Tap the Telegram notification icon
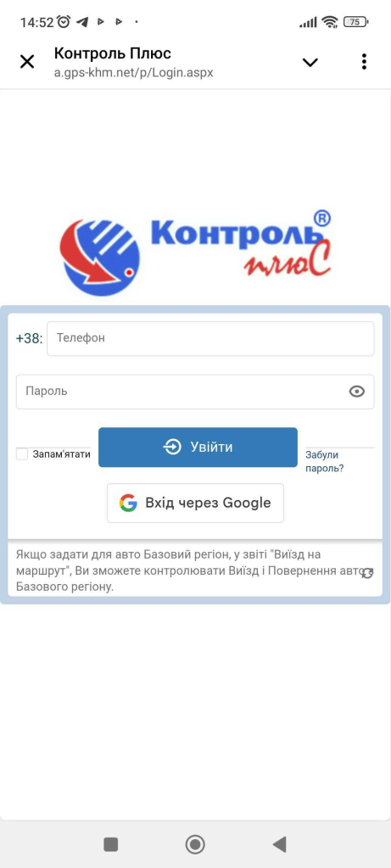Image resolution: width=391 pixels, height=868 pixels. (82, 21)
